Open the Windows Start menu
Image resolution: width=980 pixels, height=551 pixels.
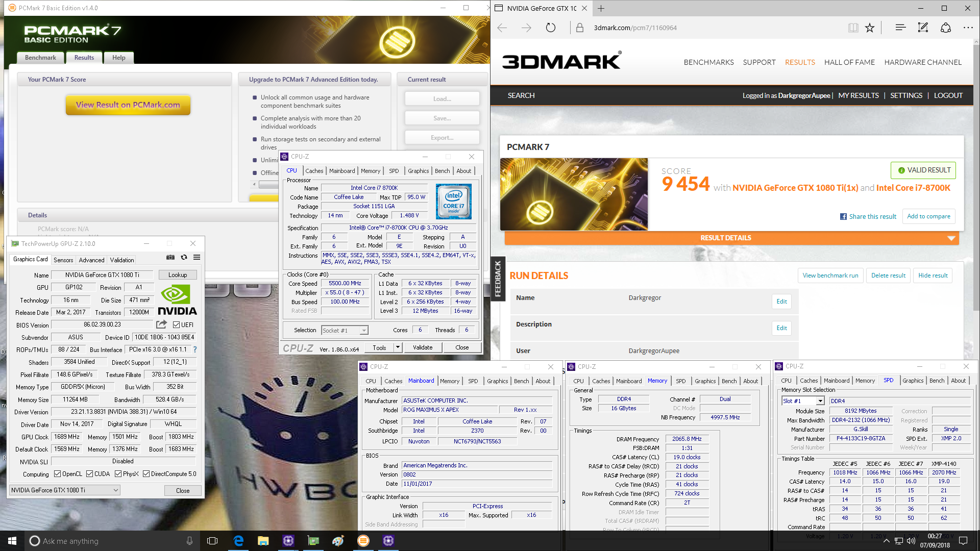click(12, 541)
